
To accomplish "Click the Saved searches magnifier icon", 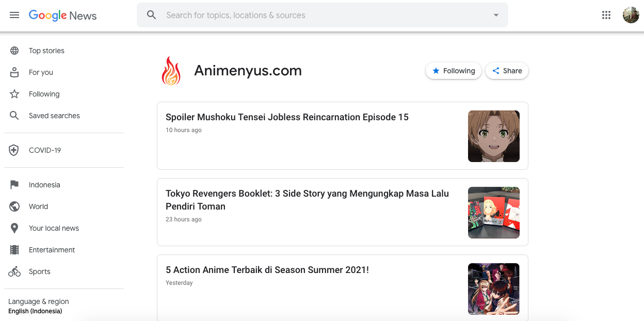I will (x=14, y=116).
